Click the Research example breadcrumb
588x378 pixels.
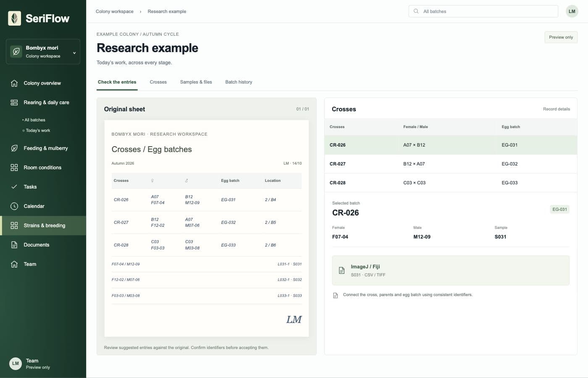pyautogui.click(x=167, y=11)
